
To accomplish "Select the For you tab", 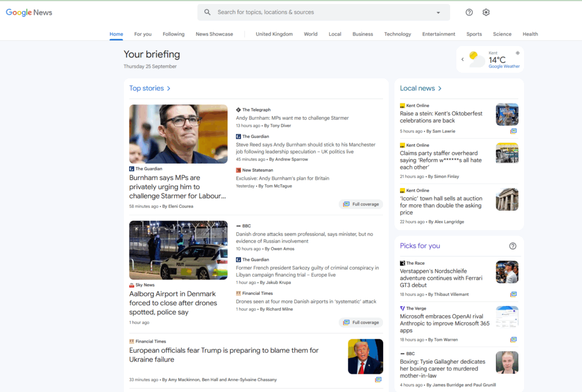I will (143, 34).
